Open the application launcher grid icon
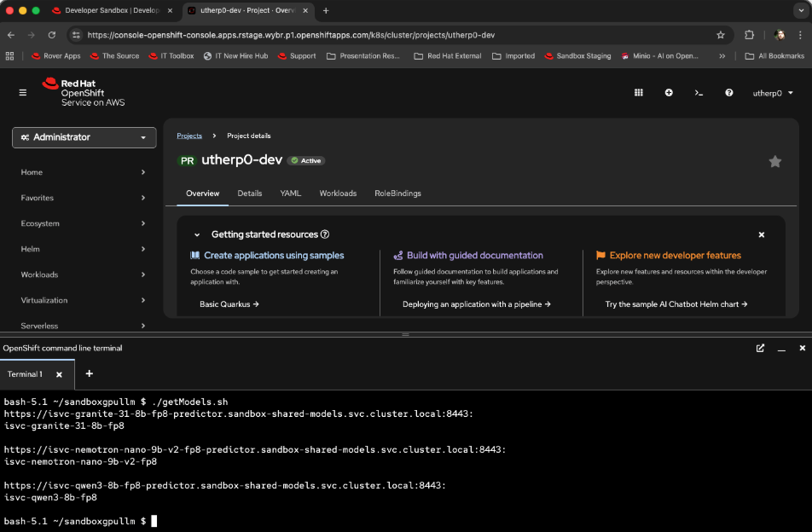Viewport: 812px width, 532px height. pyautogui.click(x=638, y=92)
